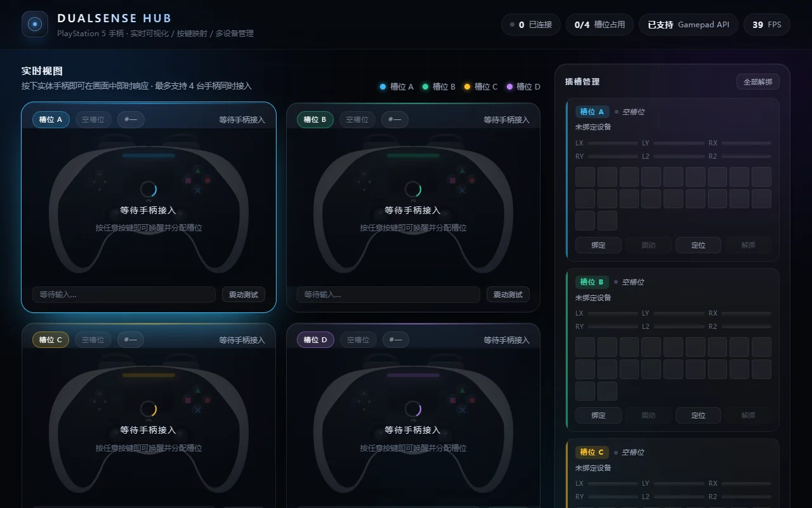Click the green 槽位 B legend dot
The width and height of the screenshot is (812, 508).
point(425,86)
